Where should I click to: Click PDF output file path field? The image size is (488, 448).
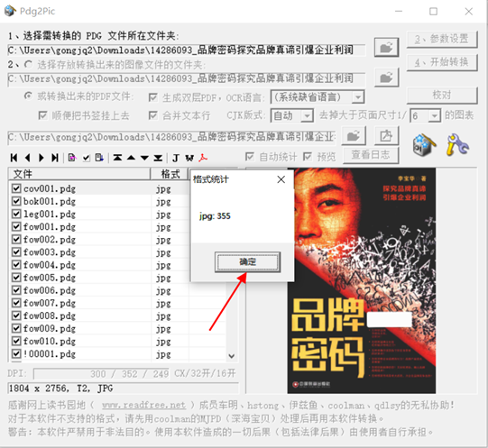(x=171, y=137)
